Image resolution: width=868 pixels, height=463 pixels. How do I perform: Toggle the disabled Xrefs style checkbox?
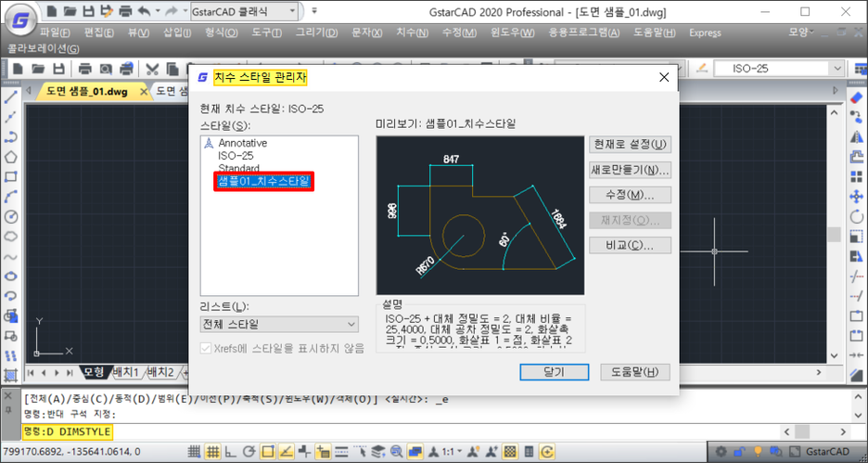pos(206,348)
